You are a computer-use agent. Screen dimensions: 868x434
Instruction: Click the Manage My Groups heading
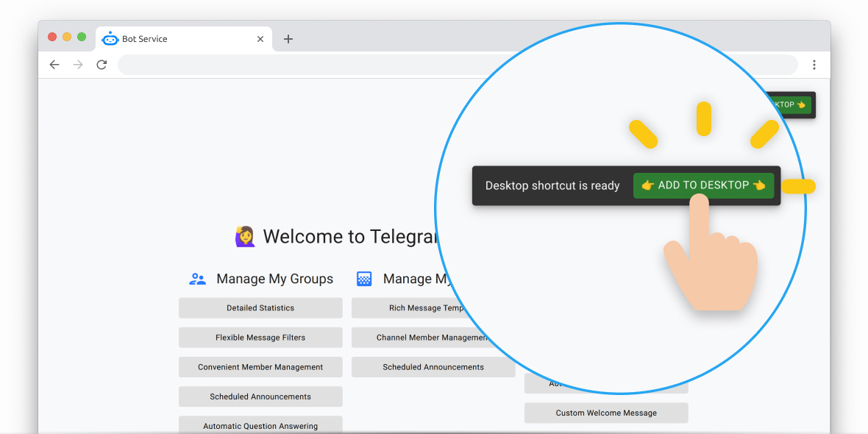[274, 279]
